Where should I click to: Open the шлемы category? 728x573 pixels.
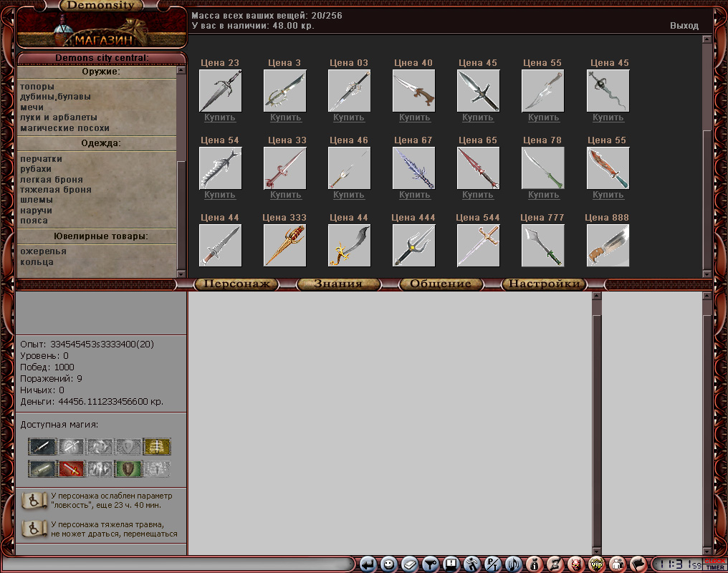point(37,200)
